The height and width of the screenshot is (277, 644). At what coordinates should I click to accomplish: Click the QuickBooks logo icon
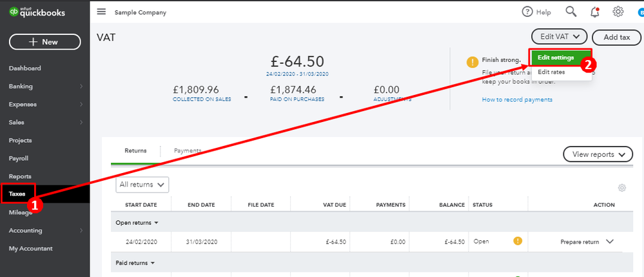pyautogui.click(x=12, y=12)
